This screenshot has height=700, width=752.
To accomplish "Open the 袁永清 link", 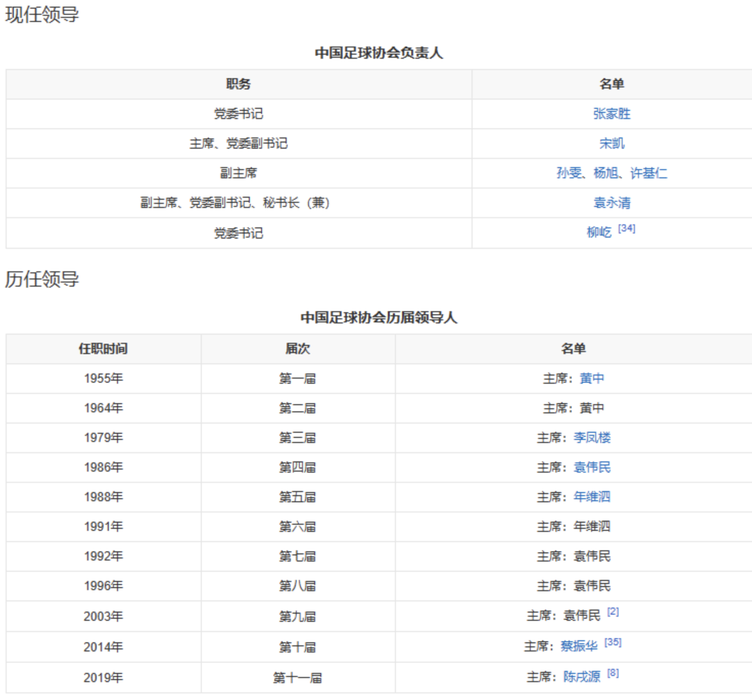I will pyautogui.click(x=612, y=203).
